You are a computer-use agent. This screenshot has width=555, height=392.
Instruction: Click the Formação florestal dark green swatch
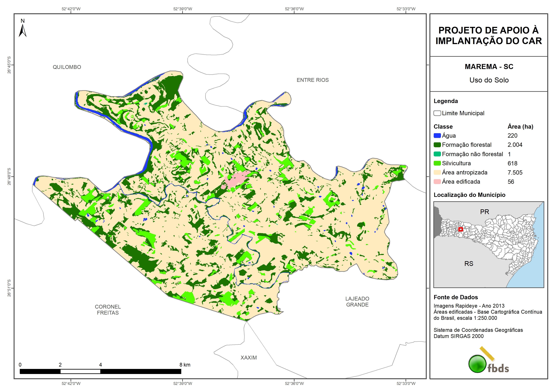tap(437, 145)
